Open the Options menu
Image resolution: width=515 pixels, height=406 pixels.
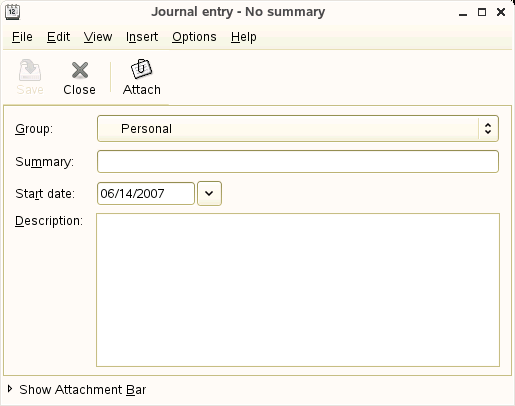pyautogui.click(x=194, y=37)
